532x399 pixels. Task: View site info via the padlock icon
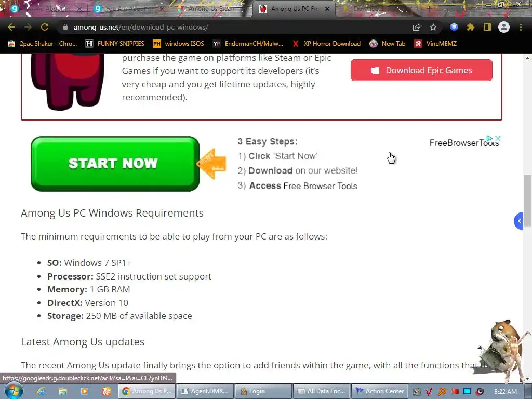coord(65,27)
